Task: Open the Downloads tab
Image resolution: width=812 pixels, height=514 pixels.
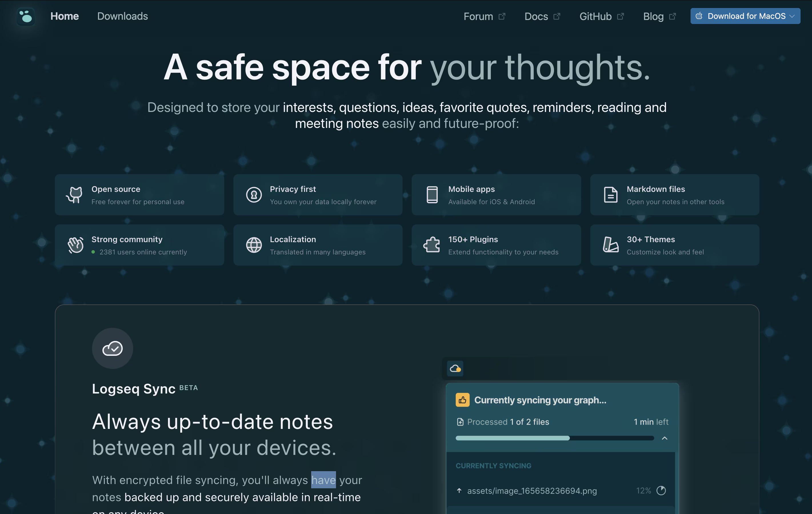Action: pos(122,16)
